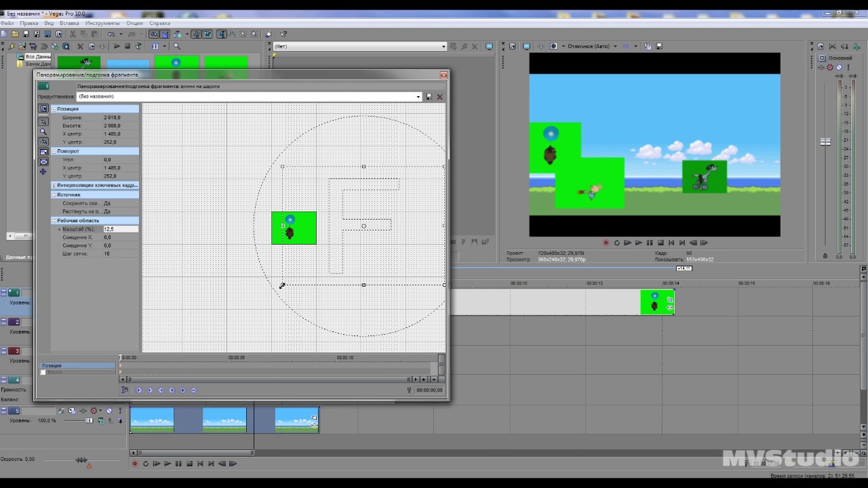Viewport: 868px width, 488px height.
Task: Click pause on main timeline transport
Action: click(178, 464)
